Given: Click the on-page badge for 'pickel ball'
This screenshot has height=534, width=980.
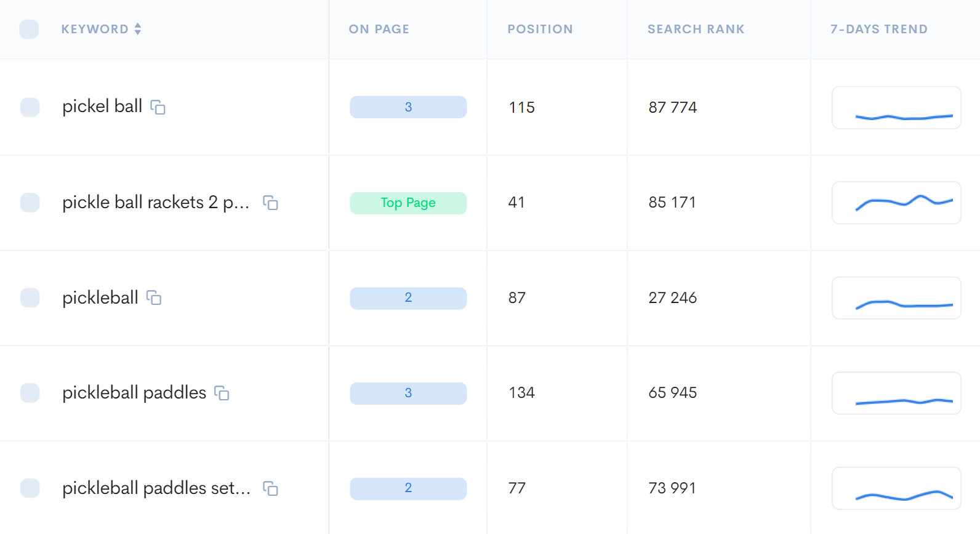Looking at the screenshot, I should (408, 107).
